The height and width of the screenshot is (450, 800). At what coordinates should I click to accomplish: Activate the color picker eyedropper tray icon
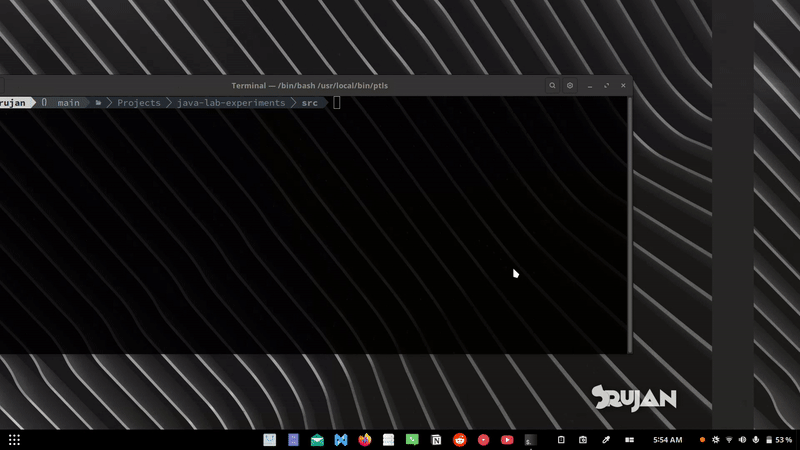606,440
